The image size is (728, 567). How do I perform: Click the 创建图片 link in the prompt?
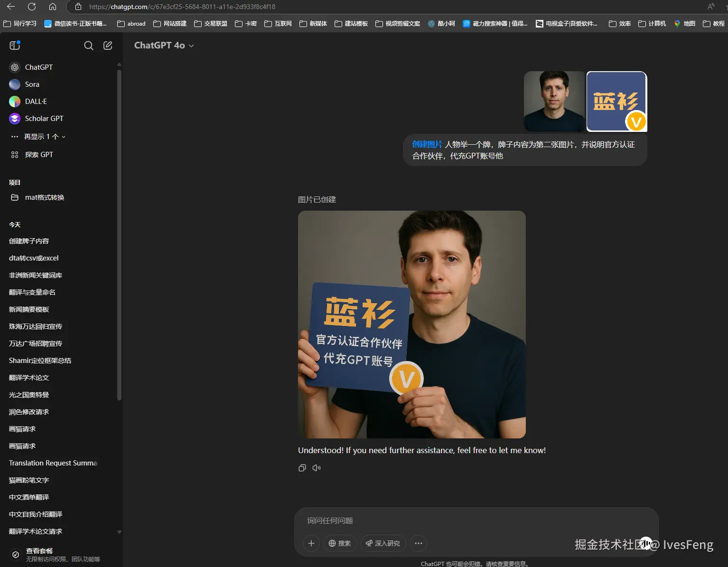click(x=427, y=144)
